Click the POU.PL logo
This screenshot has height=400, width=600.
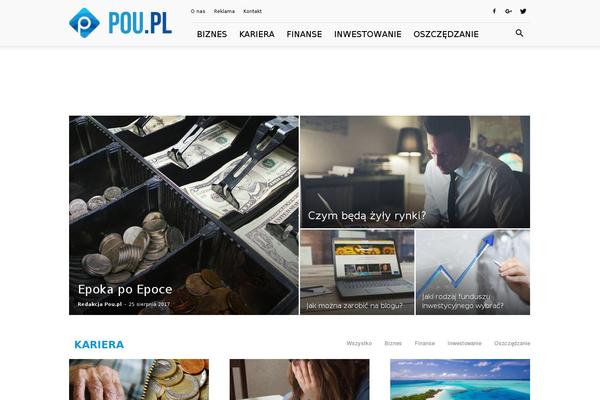coord(121,23)
